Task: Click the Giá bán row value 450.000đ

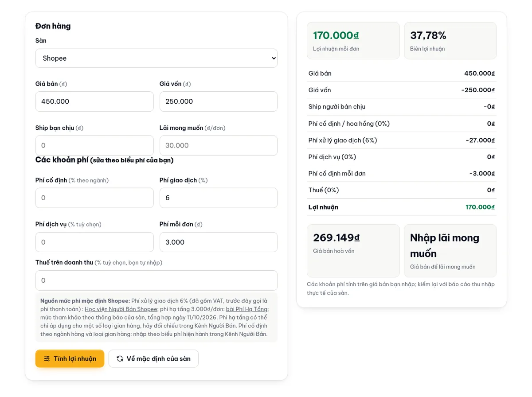Action: click(x=479, y=74)
